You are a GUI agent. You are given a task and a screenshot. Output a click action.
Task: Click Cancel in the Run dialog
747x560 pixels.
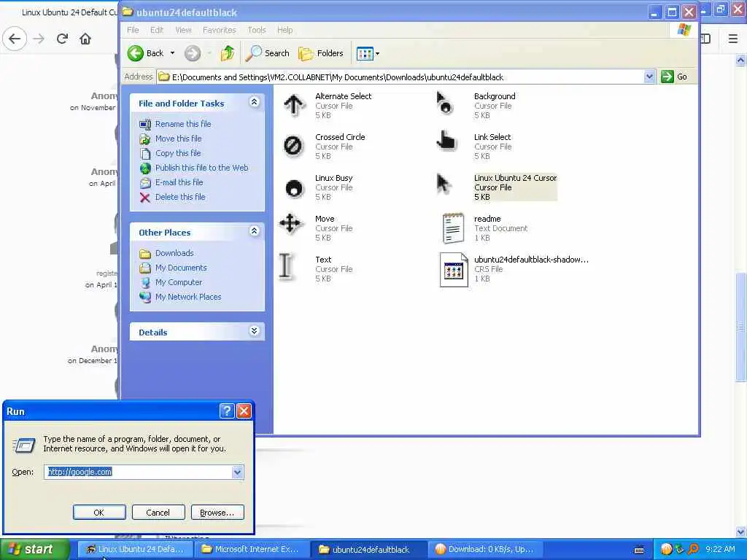tap(158, 513)
